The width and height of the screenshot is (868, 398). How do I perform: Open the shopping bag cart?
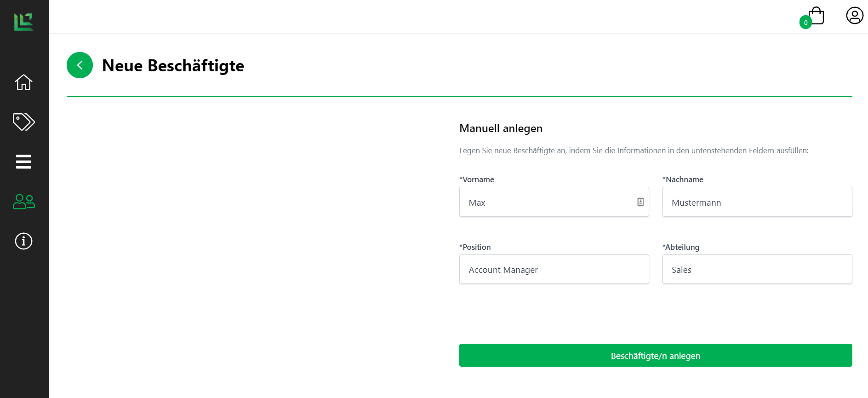coord(817,16)
